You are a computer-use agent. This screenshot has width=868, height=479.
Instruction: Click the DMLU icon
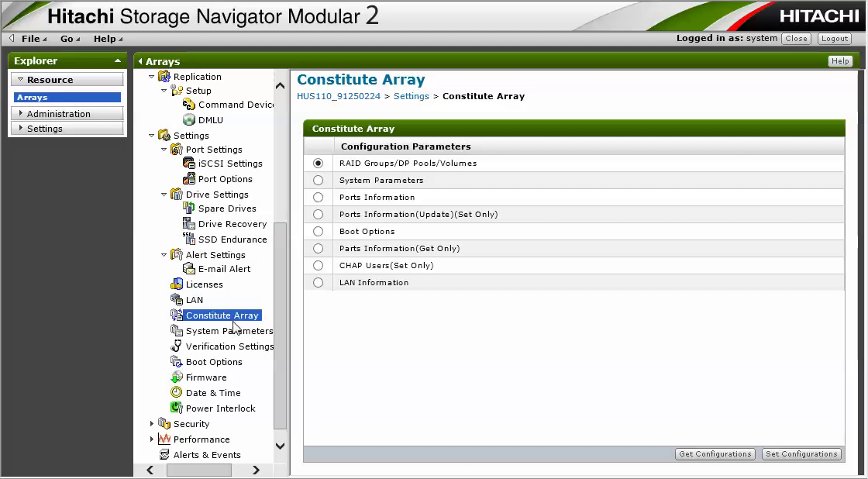[x=189, y=119]
